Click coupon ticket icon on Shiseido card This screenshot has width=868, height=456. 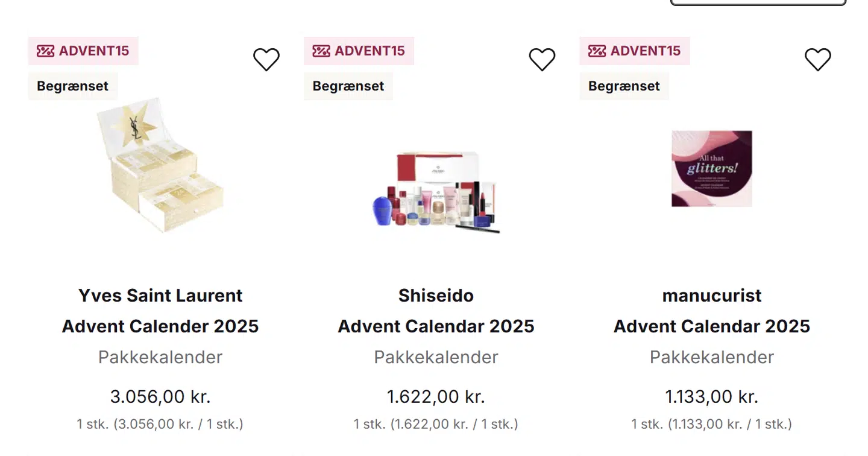pos(321,51)
